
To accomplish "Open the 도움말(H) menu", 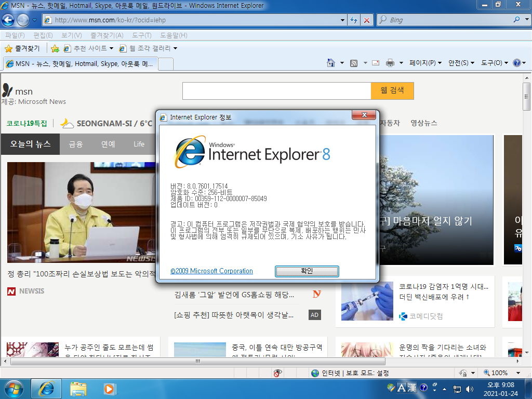I will pyautogui.click(x=174, y=35).
